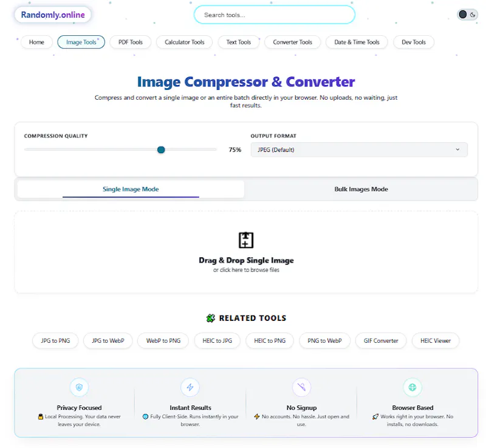Open the Converter Tools nav item
The width and height of the screenshot is (486, 448).
(x=292, y=42)
